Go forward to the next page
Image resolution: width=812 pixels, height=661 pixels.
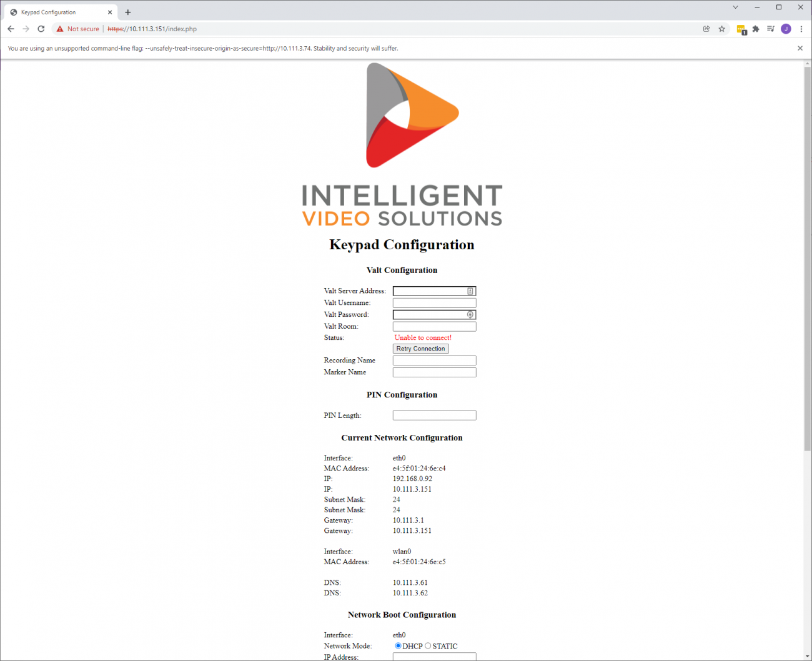[26, 29]
